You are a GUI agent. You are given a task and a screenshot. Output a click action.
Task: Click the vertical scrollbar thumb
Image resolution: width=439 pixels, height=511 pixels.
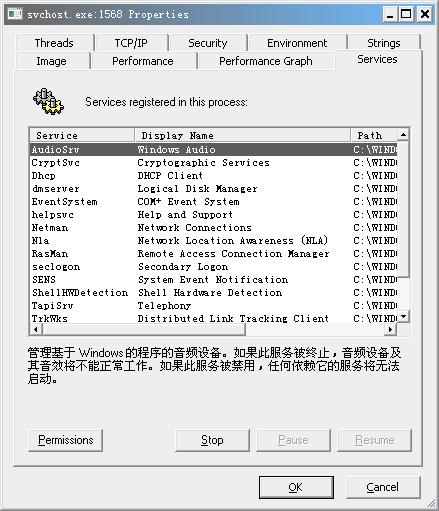403,209
